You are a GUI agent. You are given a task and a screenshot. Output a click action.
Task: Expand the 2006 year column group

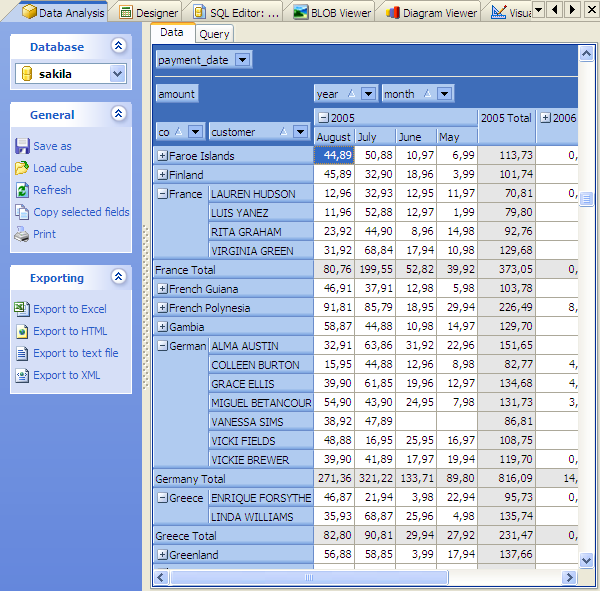(545, 118)
